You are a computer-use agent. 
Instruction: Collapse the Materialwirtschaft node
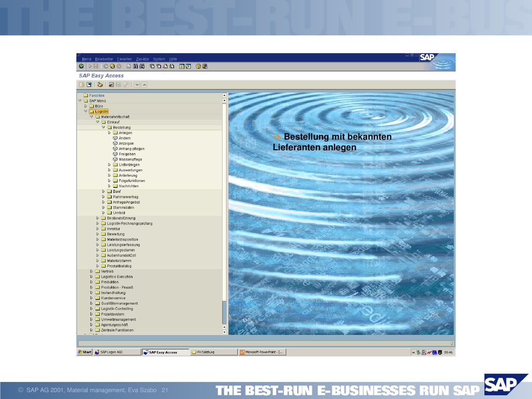coord(91,117)
